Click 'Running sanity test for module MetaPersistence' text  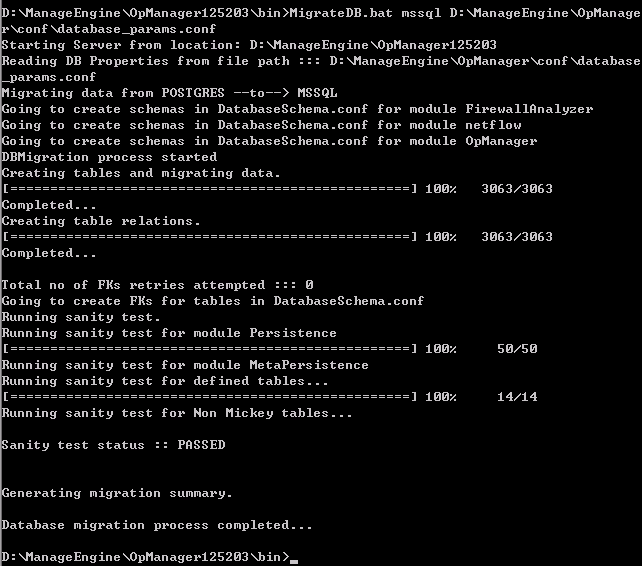[x=185, y=365]
